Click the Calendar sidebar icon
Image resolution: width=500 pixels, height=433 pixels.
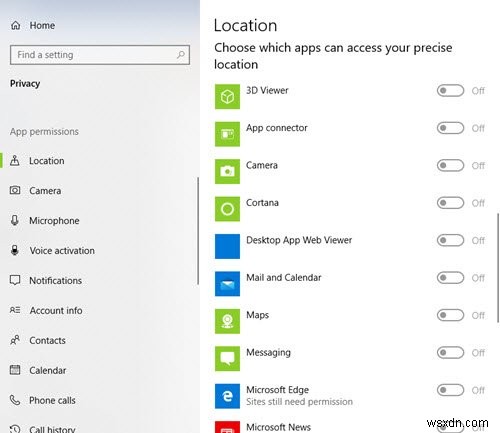15,370
